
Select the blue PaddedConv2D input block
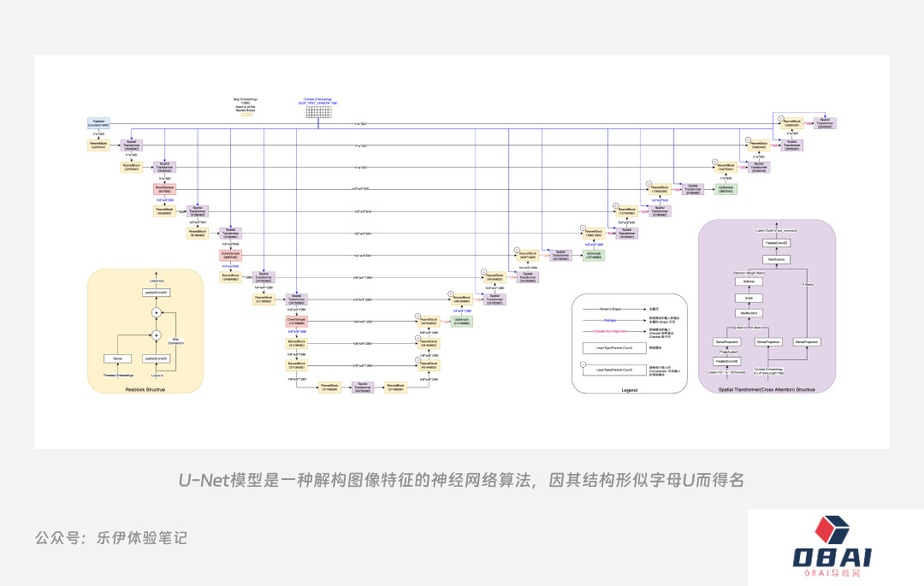pyautogui.click(x=98, y=123)
